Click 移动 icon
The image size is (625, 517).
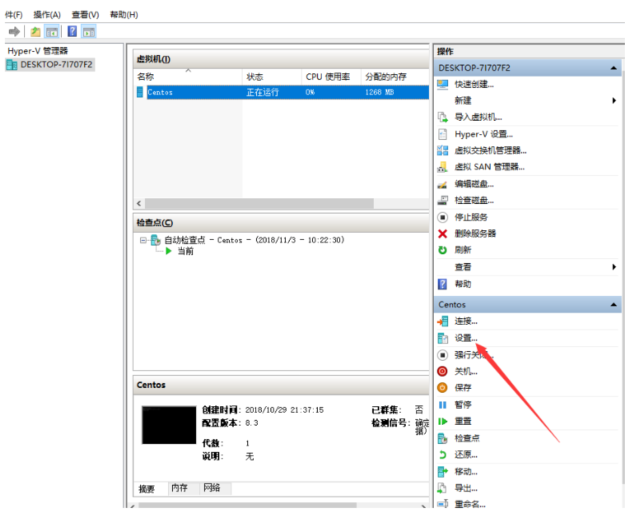pos(442,472)
